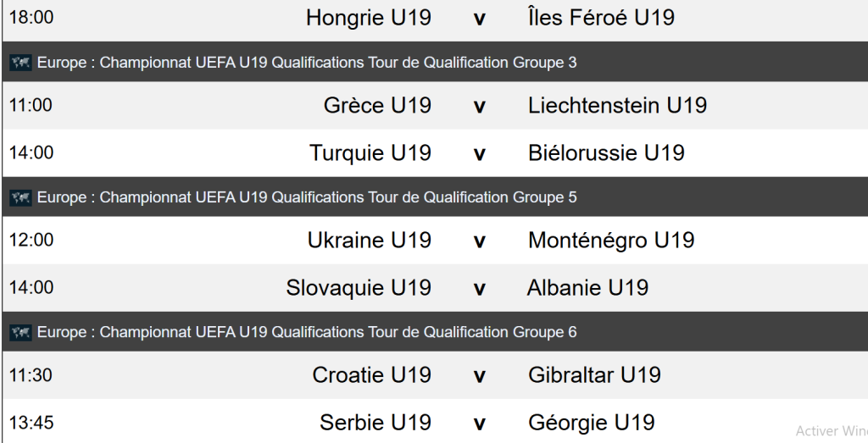The width and height of the screenshot is (868, 443).
Task: Click the 13:45 kickoff time
Action: point(31,423)
